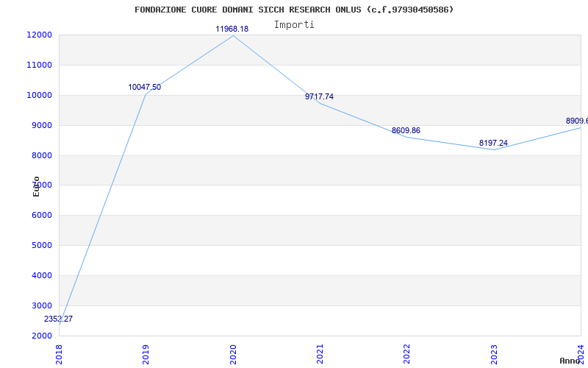This screenshot has width=588, height=368.
Task: Click y-axis tick label 9000
Action: 41,125
